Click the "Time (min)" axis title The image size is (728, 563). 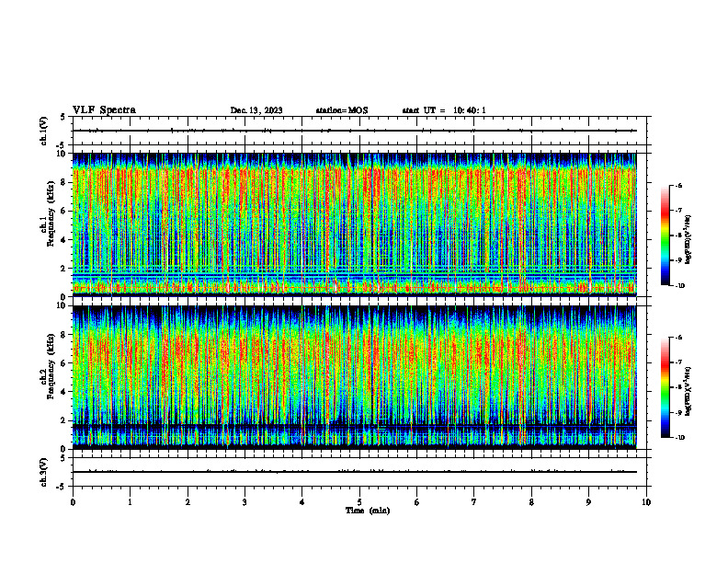click(368, 511)
